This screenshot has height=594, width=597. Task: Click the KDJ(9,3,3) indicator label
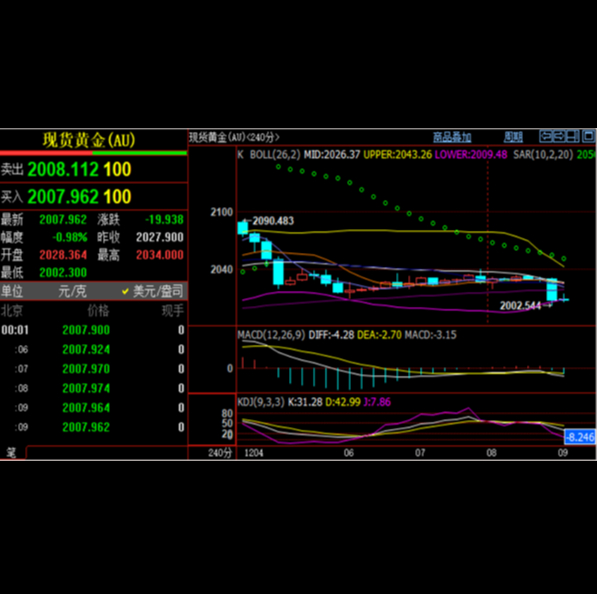click(x=261, y=402)
